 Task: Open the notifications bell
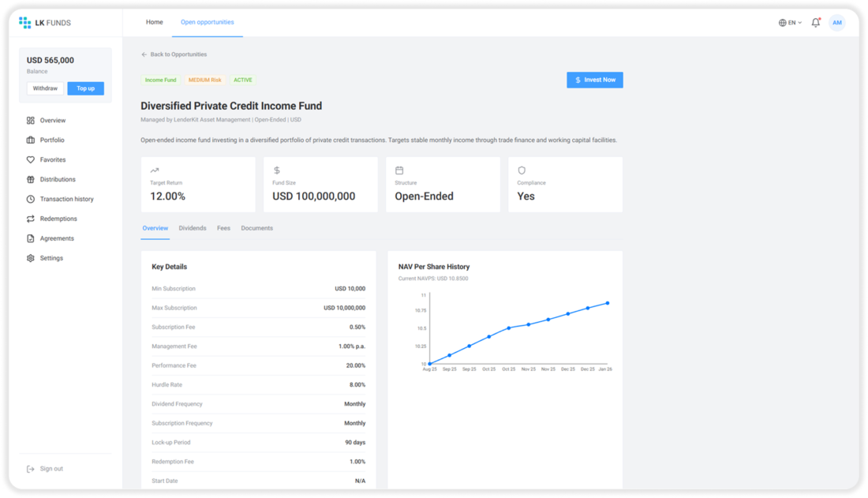click(x=815, y=23)
